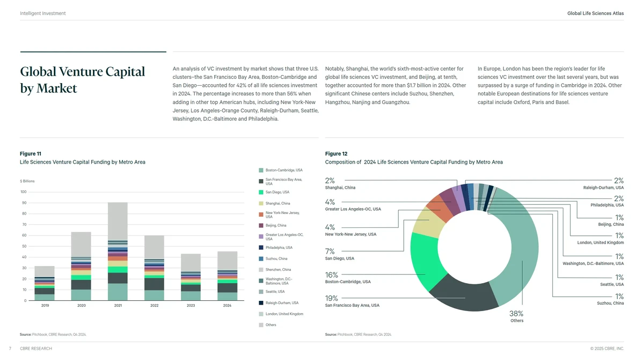The width and height of the screenshot is (644, 362).
Task: Click the $ Billions axis label
Action: (x=27, y=181)
